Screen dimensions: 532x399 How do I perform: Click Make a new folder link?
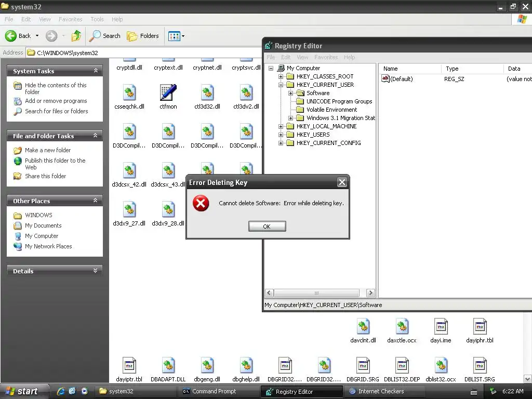pyautogui.click(x=48, y=150)
